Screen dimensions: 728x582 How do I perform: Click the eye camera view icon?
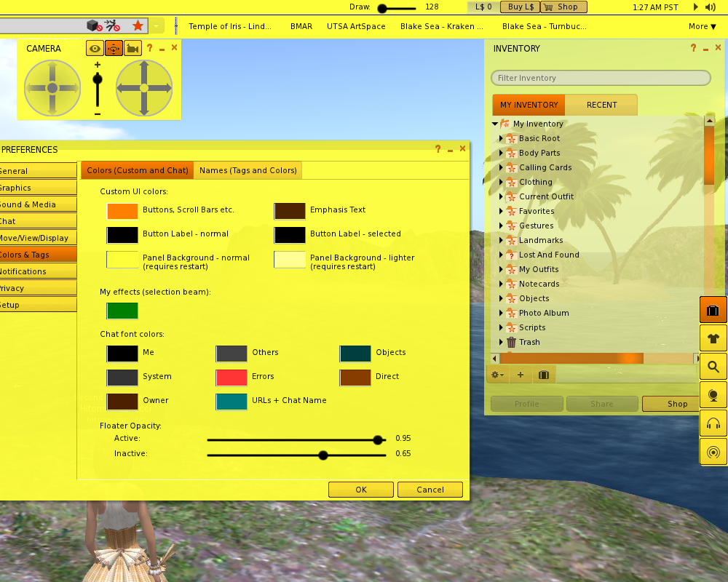coord(95,49)
